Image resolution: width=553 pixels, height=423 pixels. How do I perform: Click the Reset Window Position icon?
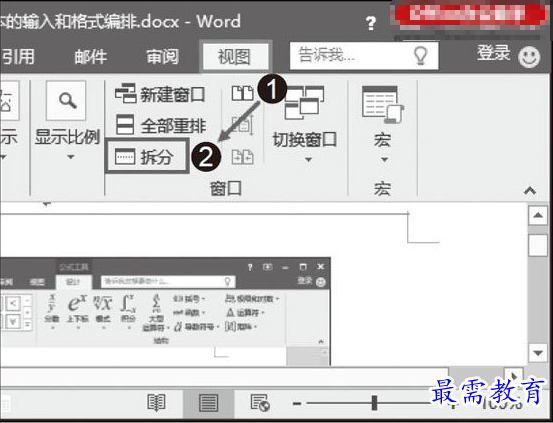(x=243, y=157)
